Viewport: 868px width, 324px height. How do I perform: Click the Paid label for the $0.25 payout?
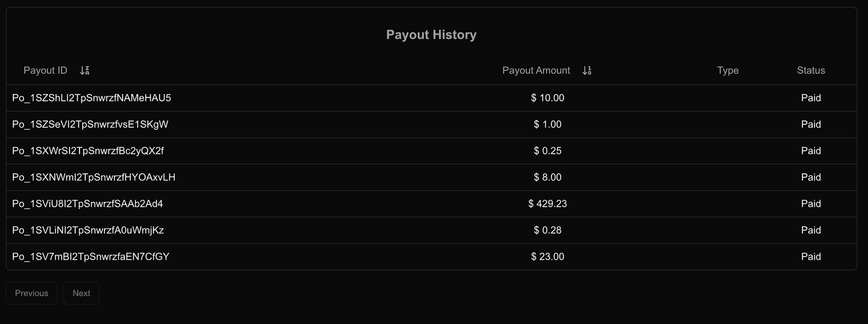(811, 151)
